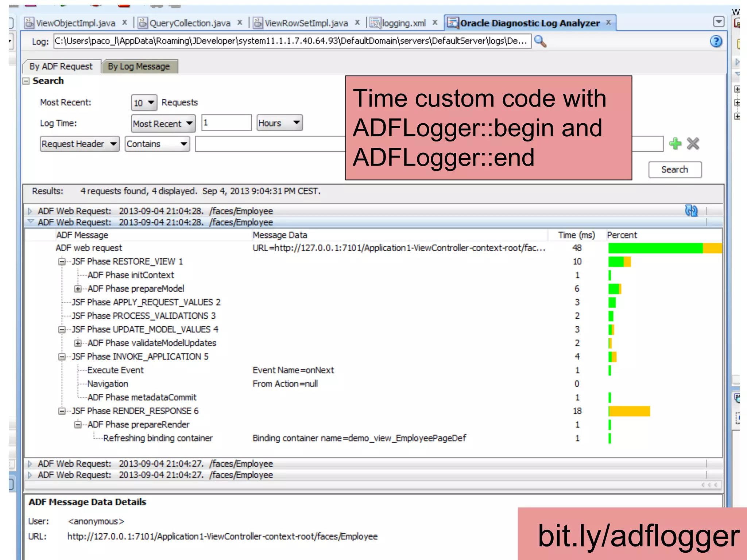Collapse JSF Phase INVOKE_APPLICATION 5 node
747x560 pixels.
point(62,357)
